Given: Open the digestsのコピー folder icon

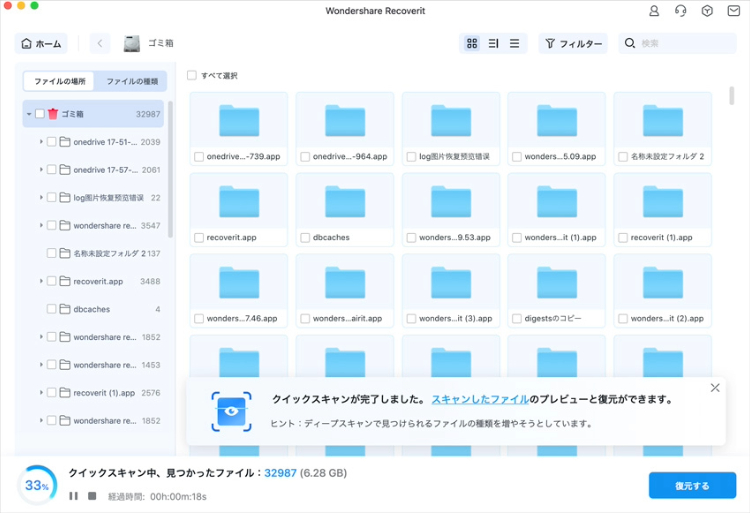Looking at the screenshot, I should (x=557, y=283).
